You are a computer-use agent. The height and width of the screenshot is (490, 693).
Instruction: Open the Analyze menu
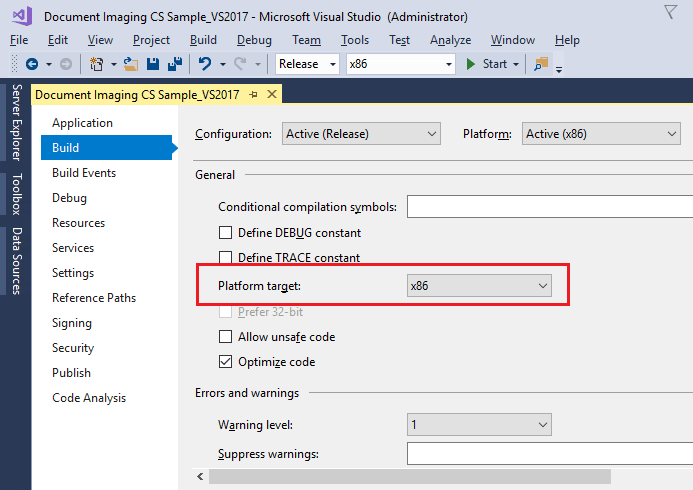[x=450, y=40]
